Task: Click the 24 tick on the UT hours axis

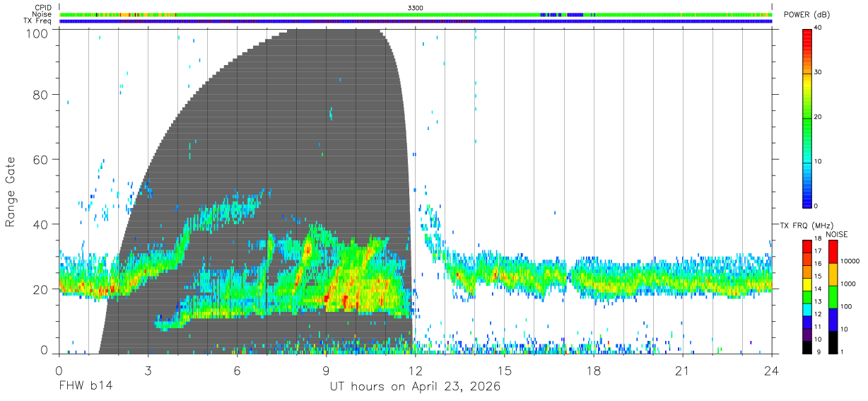Action: click(772, 371)
